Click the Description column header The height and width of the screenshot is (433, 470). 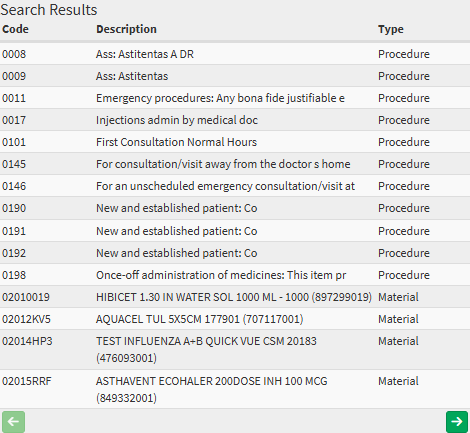[x=126, y=29]
